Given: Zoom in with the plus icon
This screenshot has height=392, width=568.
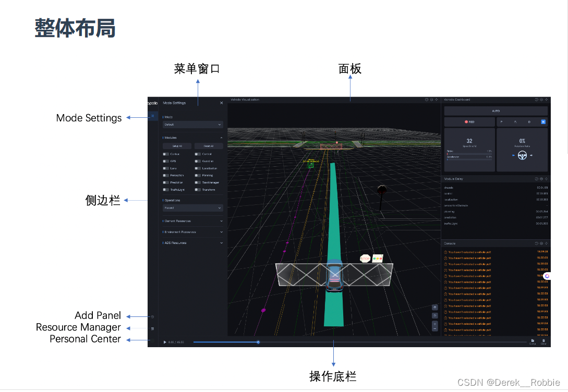Looking at the screenshot, I should [x=434, y=324].
